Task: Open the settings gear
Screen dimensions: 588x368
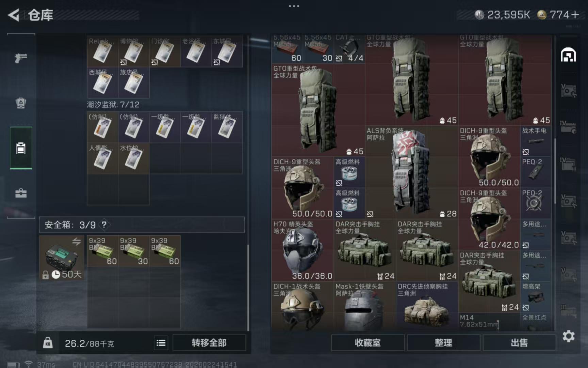Action: [568, 336]
